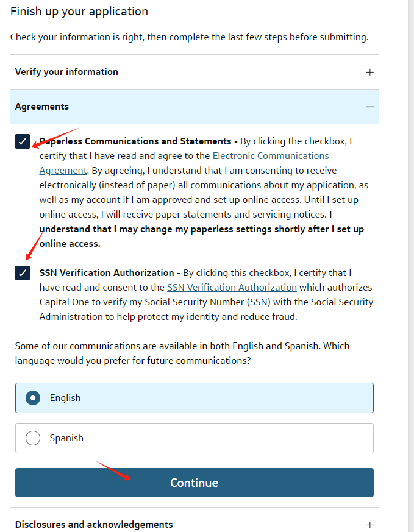Image resolution: width=414 pixels, height=532 pixels.
Task: Expand Verify your information with plus icon
Action: (370, 73)
